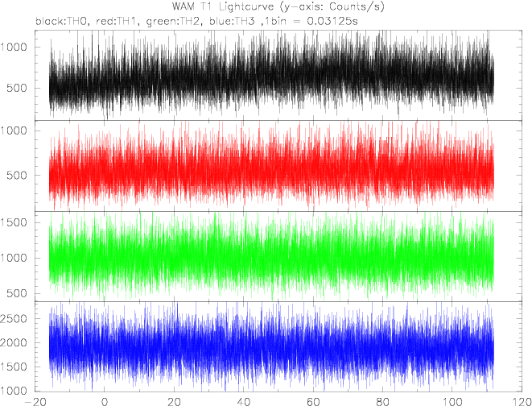This screenshot has width=532, height=406.
Task: Click the title 'WAM T1 Lightcurve (y-axis: Counts/s)'
Action: [278, 6]
